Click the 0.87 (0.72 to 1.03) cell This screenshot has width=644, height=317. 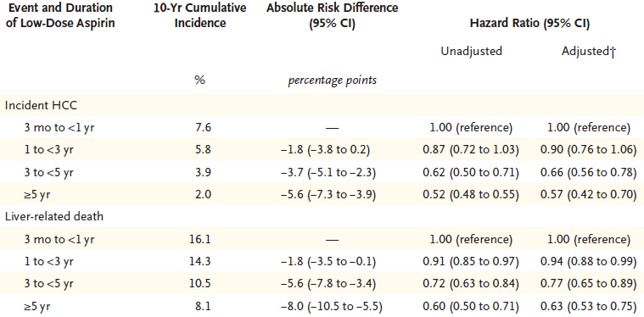tap(471, 150)
